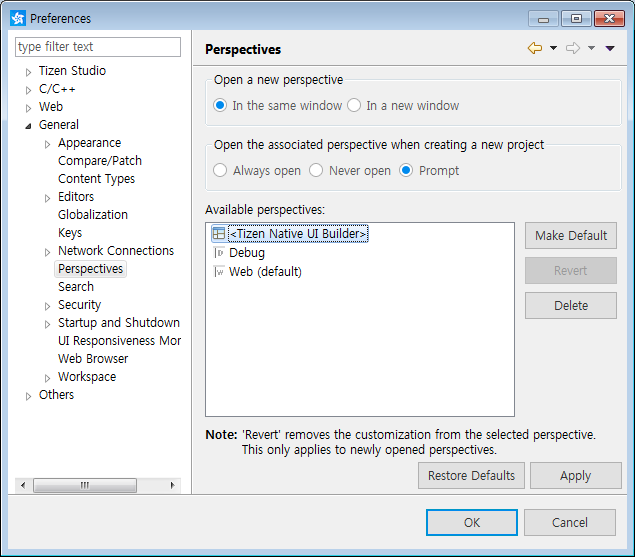Click the Tizen Native UI Builder perspective icon
This screenshot has width=635, height=557.
pos(219,234)
